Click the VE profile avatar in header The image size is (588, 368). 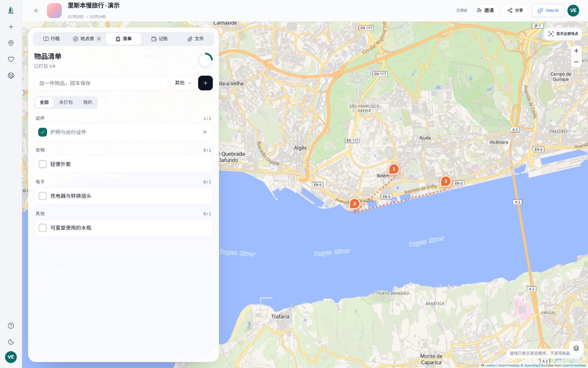click(x=573, y=10)
